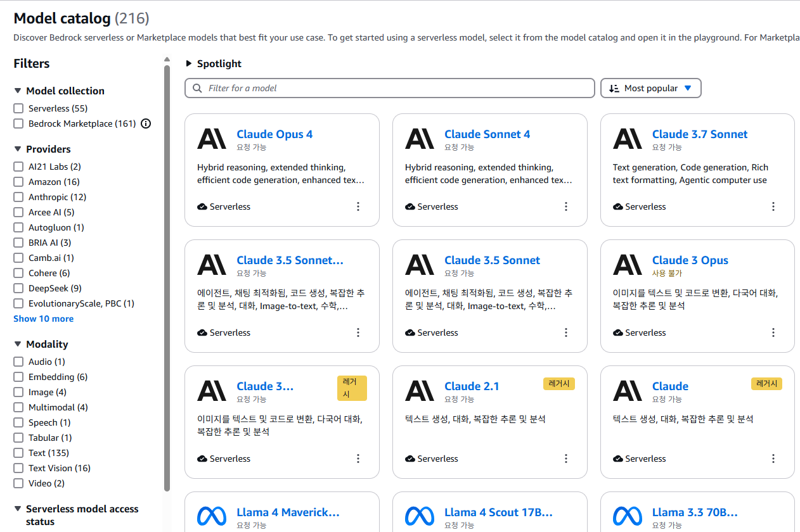The image size is (800, 532).
Task: Check the Bedrock Marketplace (161) filter
Action: click(18, 123)
